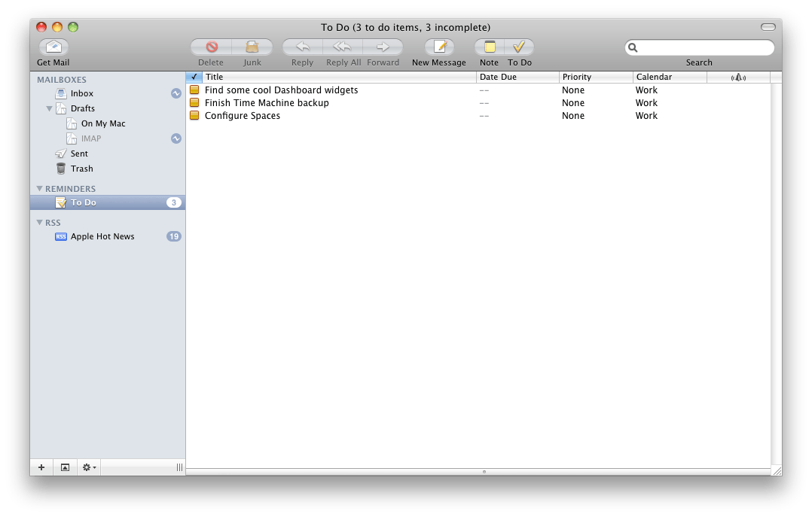The height and width of the screenshot is (517, 812).
Task: Click the IMAP activity indicator icon
Action: (176, 138)
